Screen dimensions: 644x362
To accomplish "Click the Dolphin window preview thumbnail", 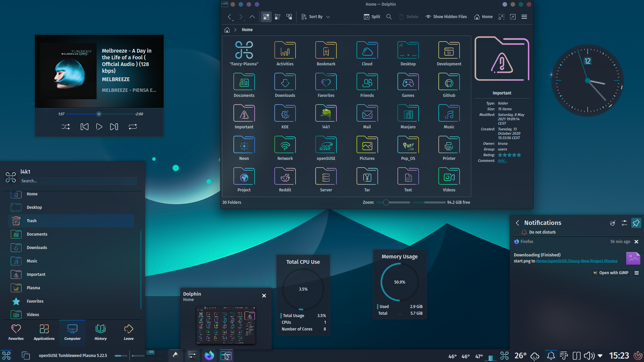I will pyautogui.click(x=226, y=325).
